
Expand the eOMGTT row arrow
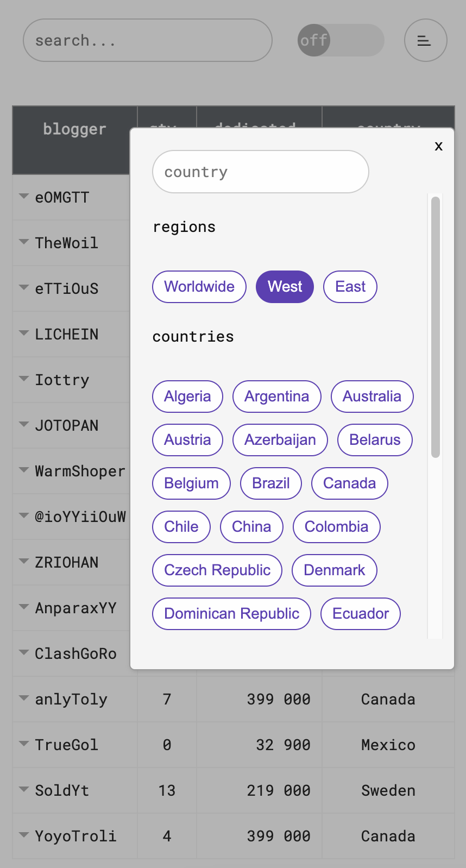tap(24, 197)
